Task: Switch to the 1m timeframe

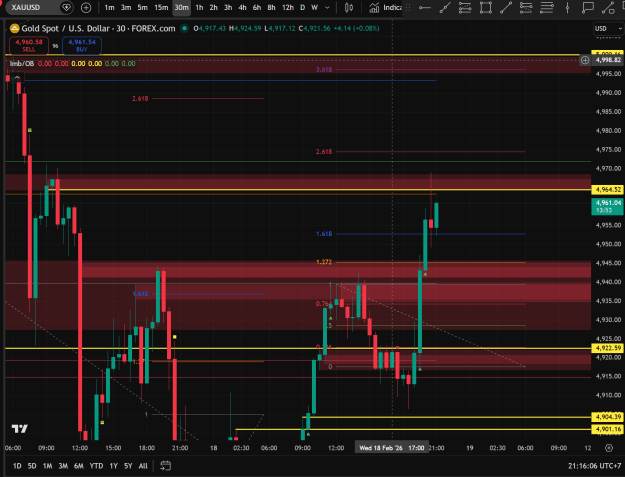Action: 109,8
